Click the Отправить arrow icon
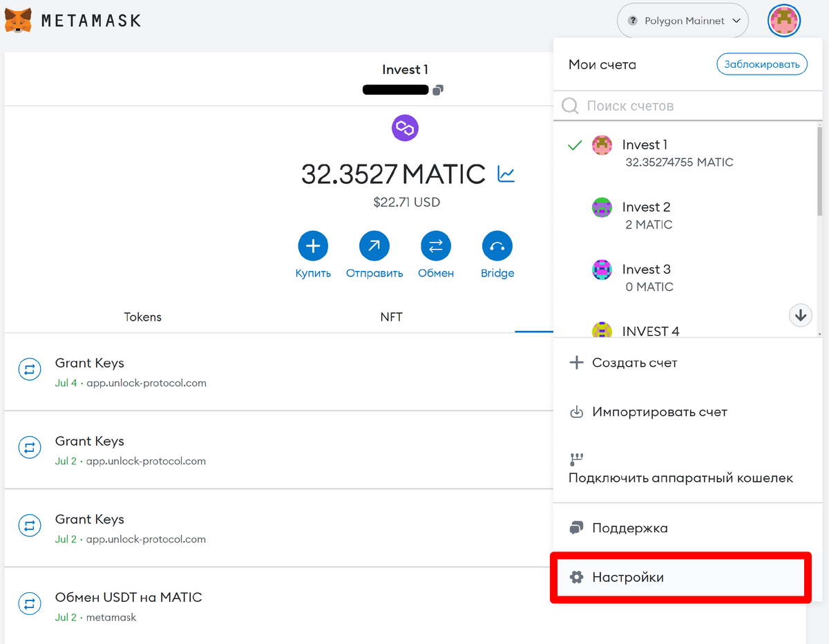The image size is (829, 644). point(374,246)
